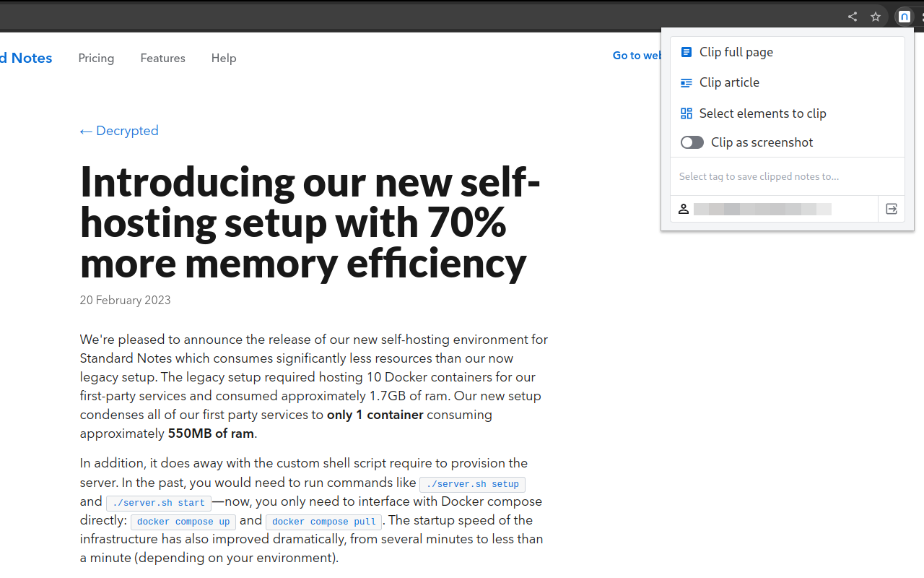Screen dimensions: 924x578
Task: Click the user profile icon in the popup
Action: click(x=684, y=209)
